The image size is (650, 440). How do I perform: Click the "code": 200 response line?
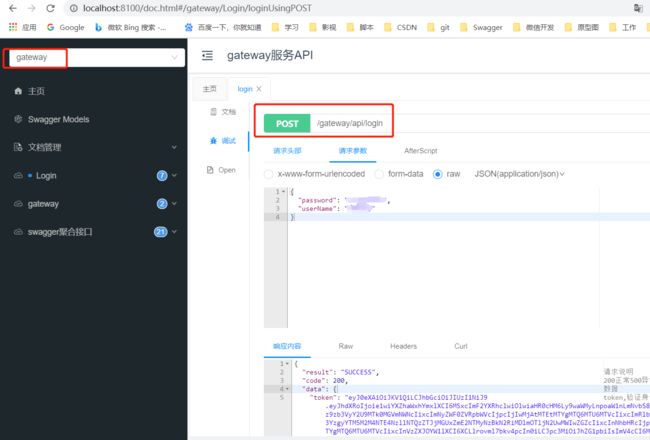[x=325, y=381]
